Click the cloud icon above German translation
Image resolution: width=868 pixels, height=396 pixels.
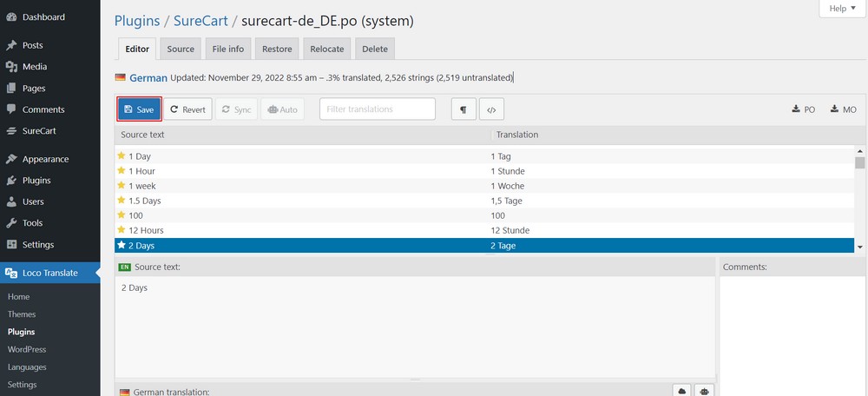tap(684, 392)
